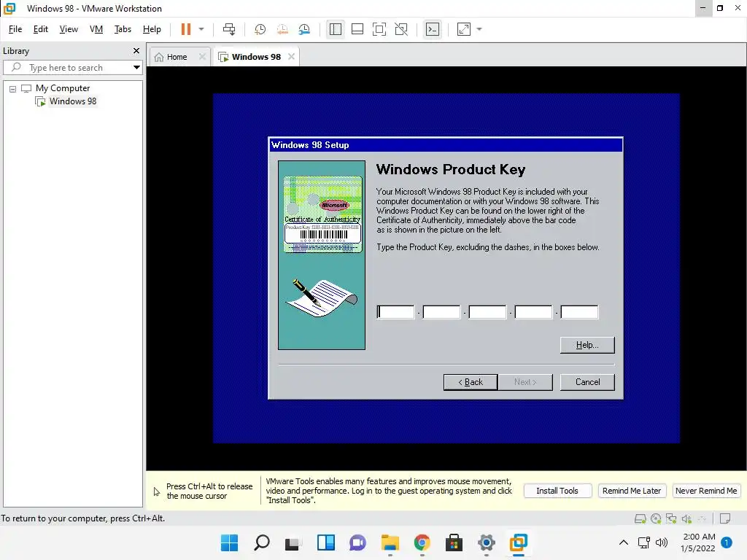Click the stretch guest display icon

tap(464, 29)
